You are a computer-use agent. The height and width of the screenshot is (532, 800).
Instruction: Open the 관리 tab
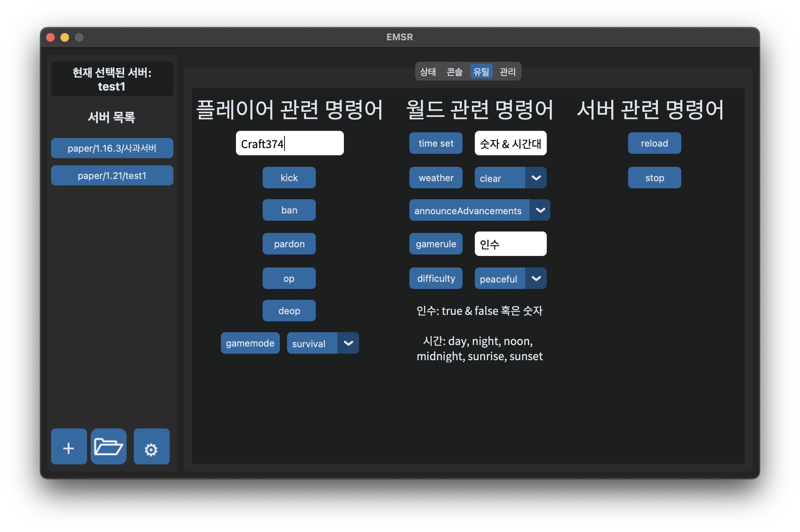pos(508,72)
